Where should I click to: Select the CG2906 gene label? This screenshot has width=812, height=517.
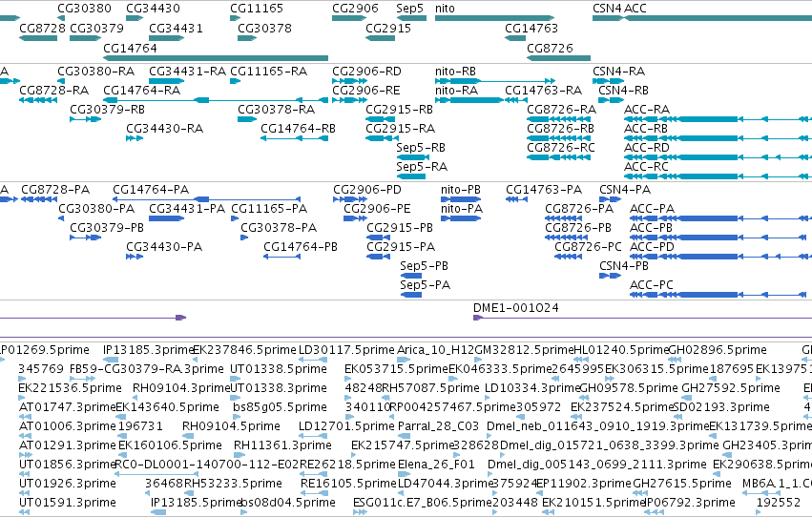[355, 9]
